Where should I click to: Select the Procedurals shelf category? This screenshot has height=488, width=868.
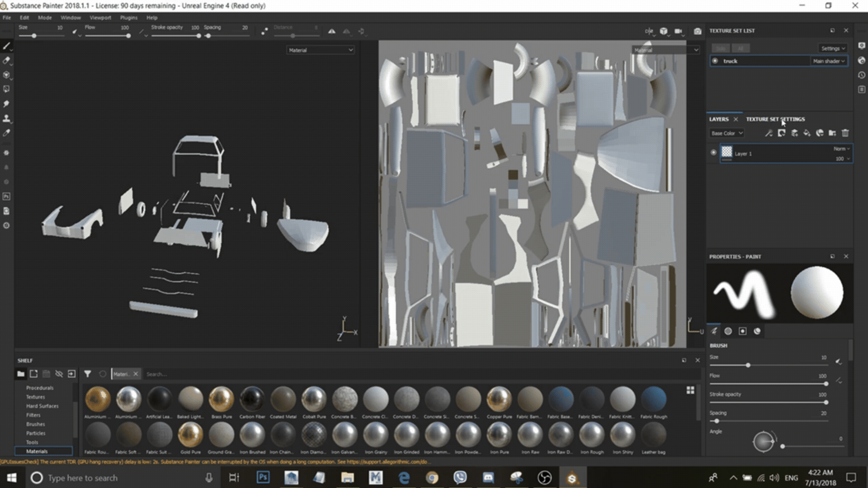click(x=40, y=388)
